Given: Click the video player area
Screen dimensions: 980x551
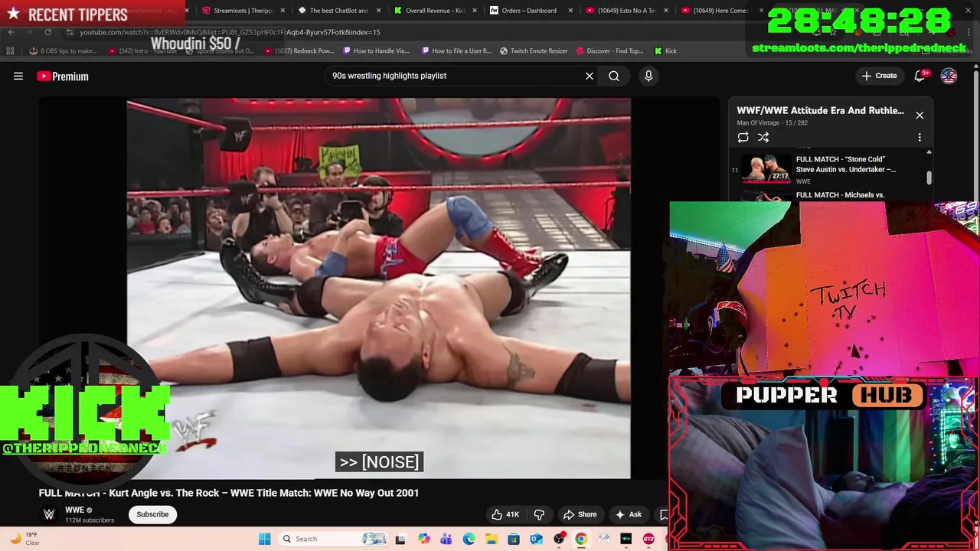Looking at the screenshot, I should click(x=379, y=288).
